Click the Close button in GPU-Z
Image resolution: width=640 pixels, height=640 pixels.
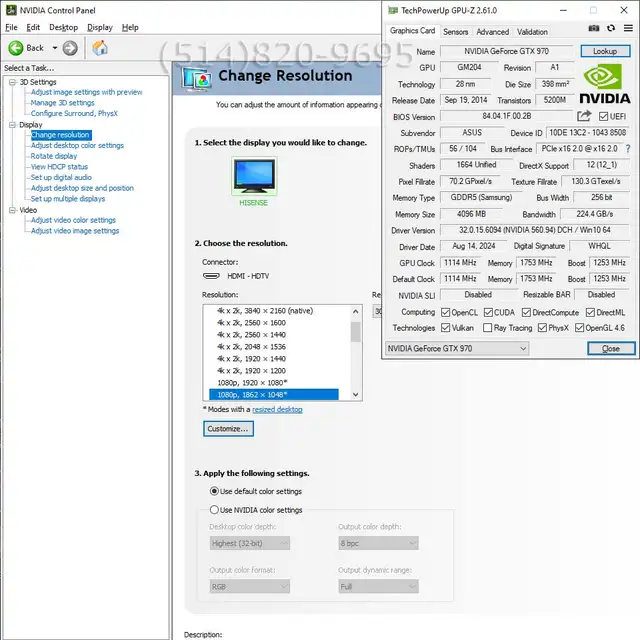(611, 349)
